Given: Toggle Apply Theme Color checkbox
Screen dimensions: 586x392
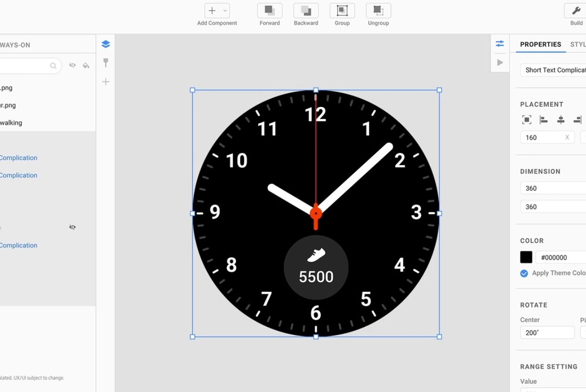Looking at the screenshot, I should click(x=524, y=273).
